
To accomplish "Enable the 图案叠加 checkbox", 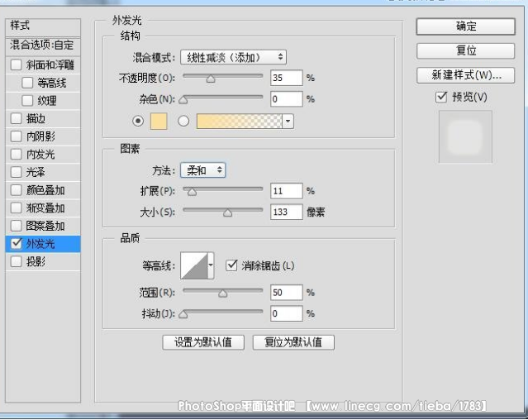I will (x=16, y=226).
